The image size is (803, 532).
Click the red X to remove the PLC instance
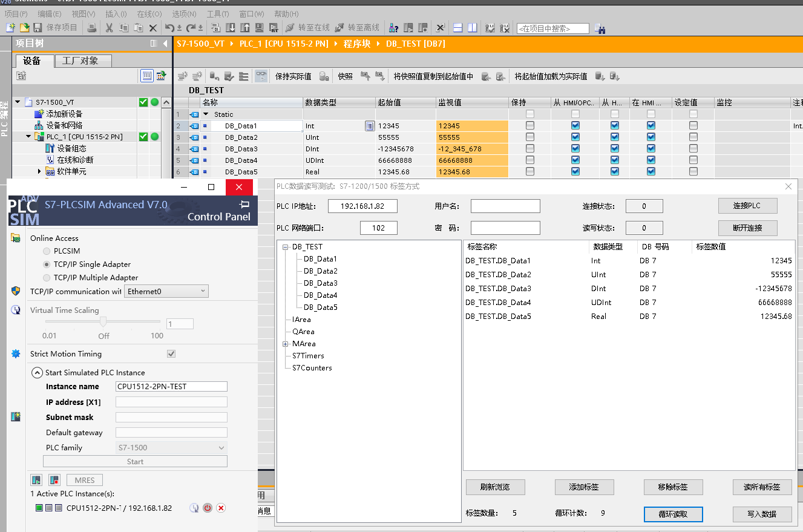point(221,508)
